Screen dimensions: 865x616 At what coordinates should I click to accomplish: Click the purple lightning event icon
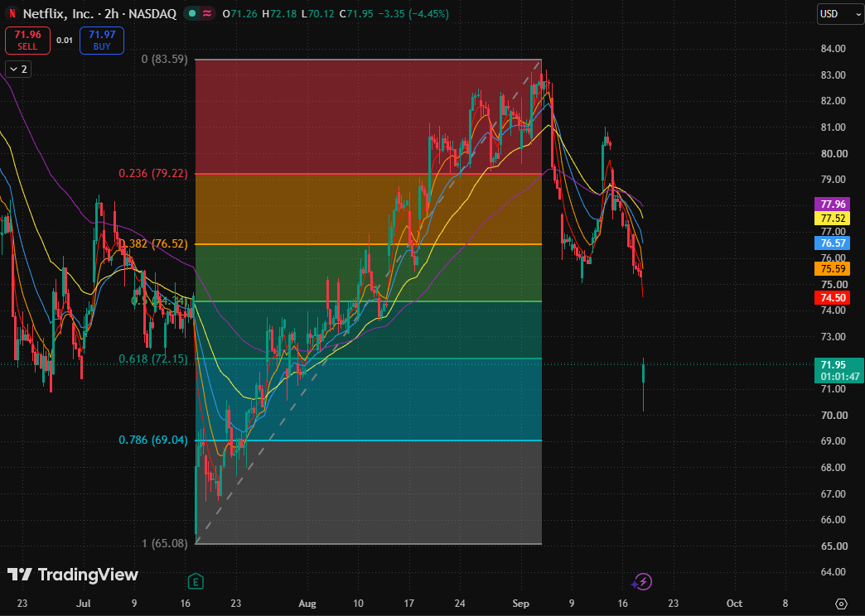click(643, 581)
